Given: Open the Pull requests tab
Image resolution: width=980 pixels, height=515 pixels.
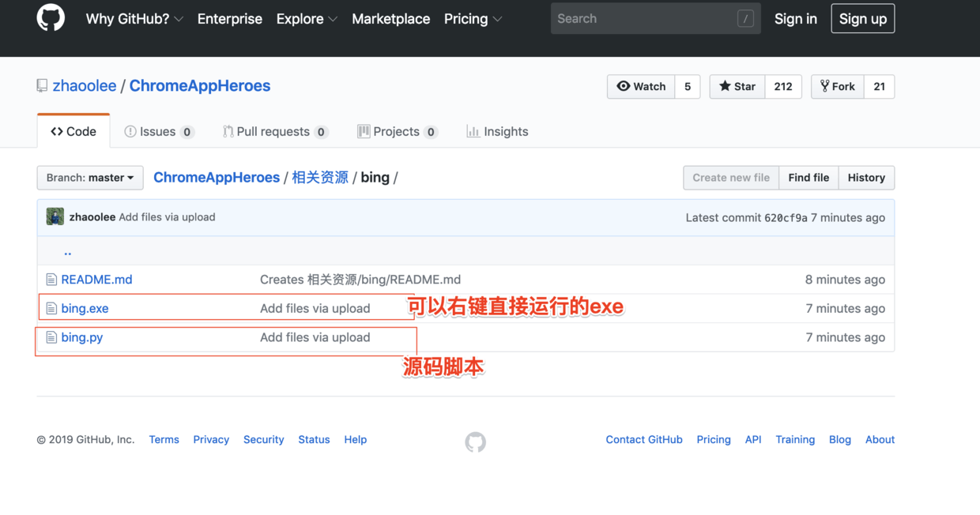Looking at the screenshot, I should (x=275, y=131).
